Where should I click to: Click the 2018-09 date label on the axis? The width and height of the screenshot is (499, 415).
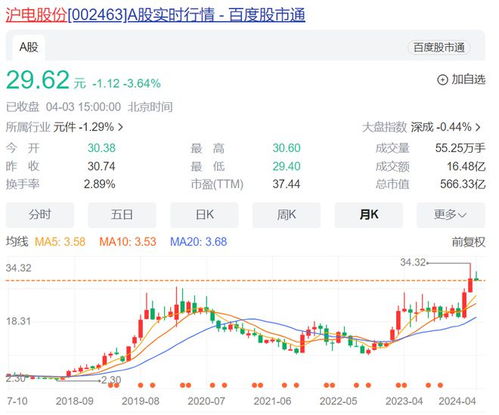tap(74, 401)
